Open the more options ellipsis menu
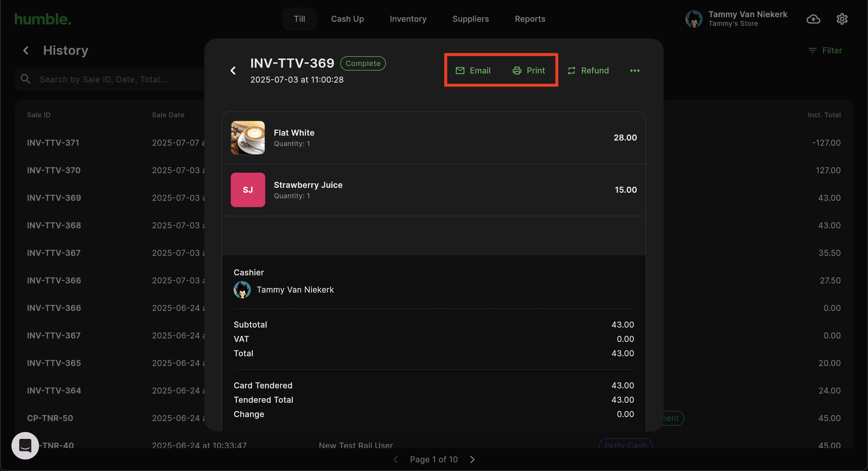 (634, 70)
